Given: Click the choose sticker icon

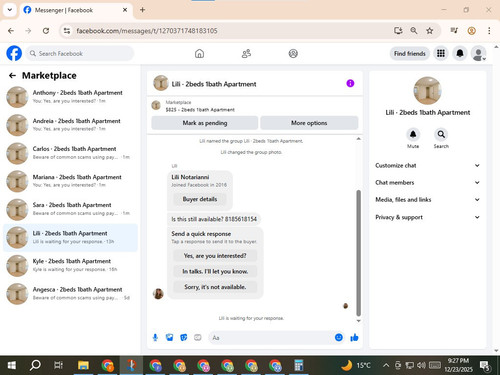Looking at the screenshot, I should click(x=184, y=338).
